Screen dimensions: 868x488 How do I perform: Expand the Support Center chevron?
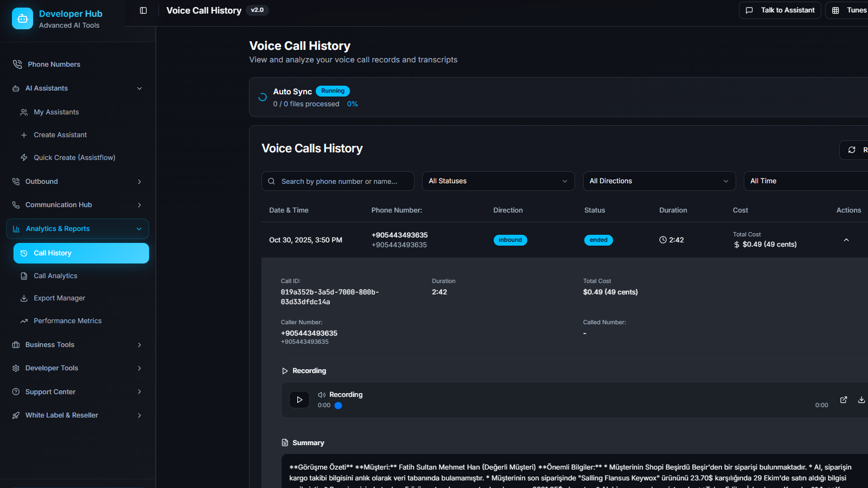tap(139, 392)
